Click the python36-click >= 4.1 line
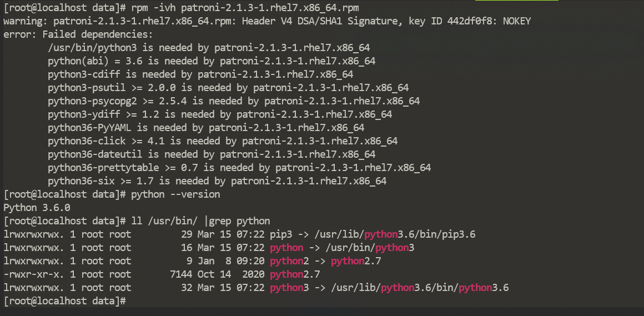The width and height of the screenshot is (644, 316). click(223, 141)
